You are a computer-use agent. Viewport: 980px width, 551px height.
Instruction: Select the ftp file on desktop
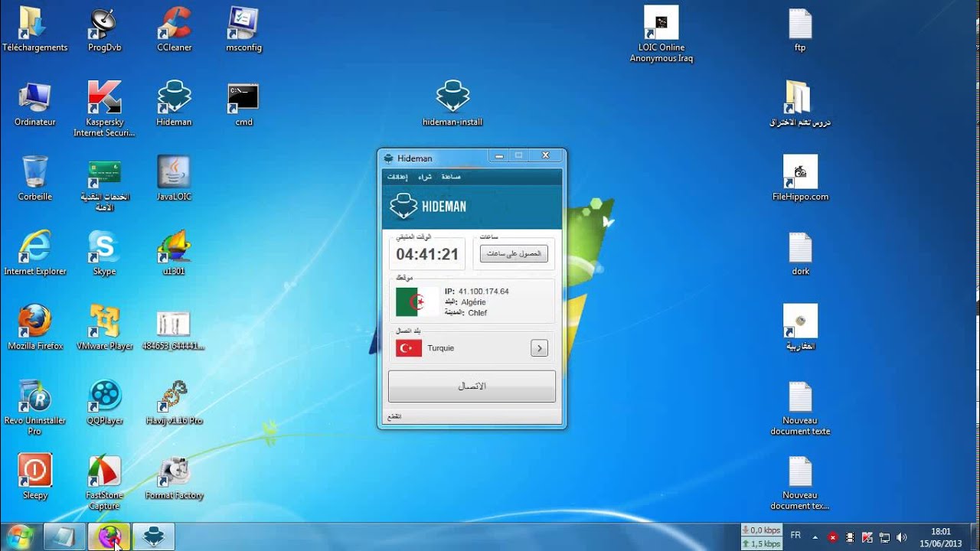pos(800,29)
